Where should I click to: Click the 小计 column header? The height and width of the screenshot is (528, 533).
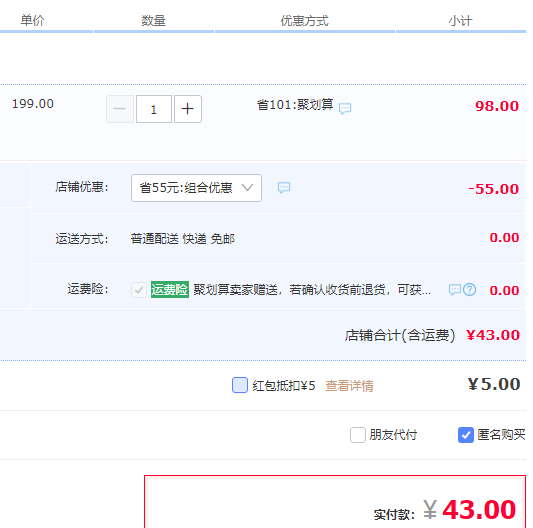[x=460, y=21]
